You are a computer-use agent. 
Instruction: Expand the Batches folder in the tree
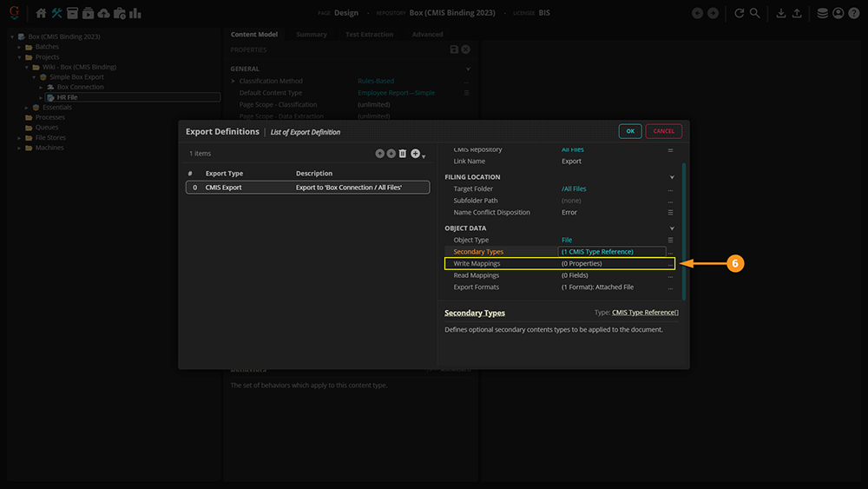19,47
